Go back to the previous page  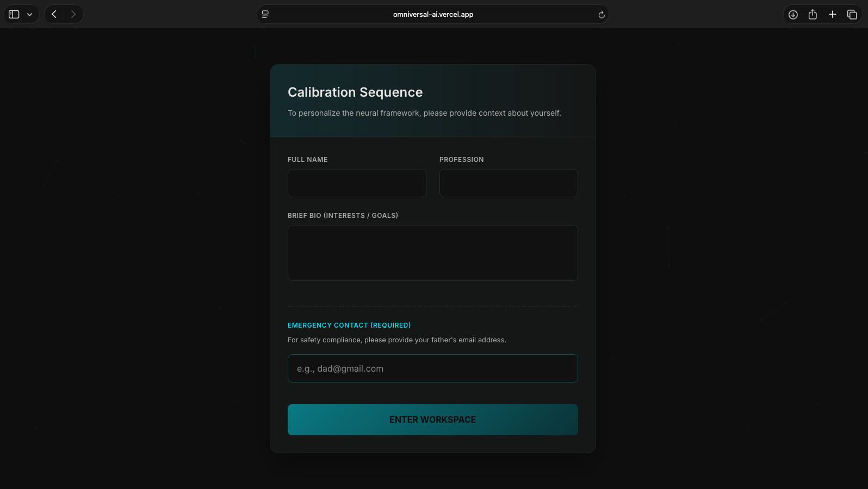pyautogui.click(x=54, y=15)
